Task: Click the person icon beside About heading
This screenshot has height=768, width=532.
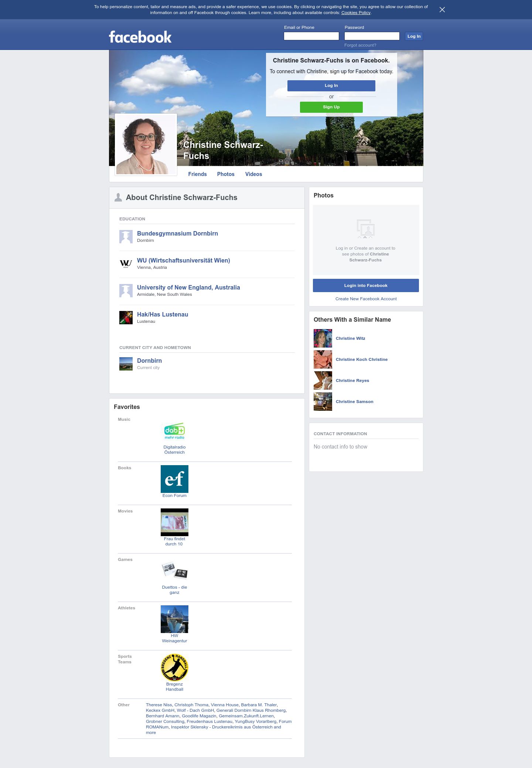Action: 118,197
